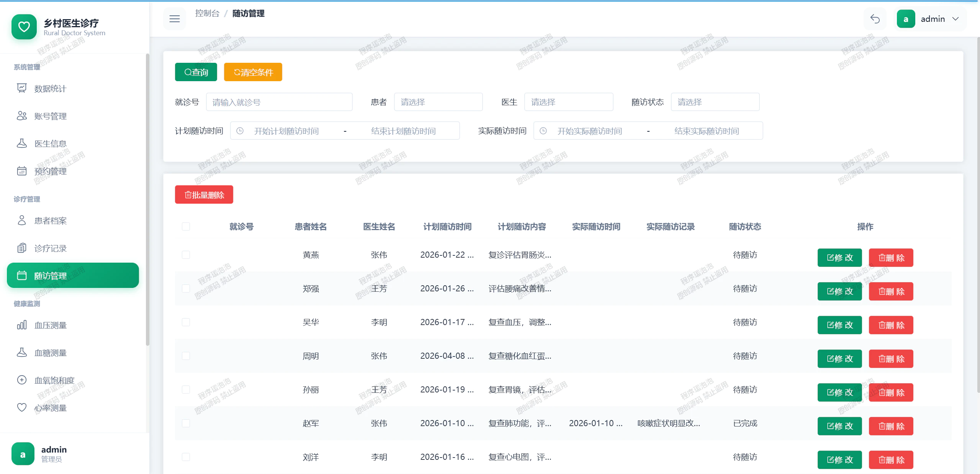Image resolution: width=980 pixels, height=474 pixels.
Task: Click 修改 button for 赵军 row
Action: coord(839,426)
